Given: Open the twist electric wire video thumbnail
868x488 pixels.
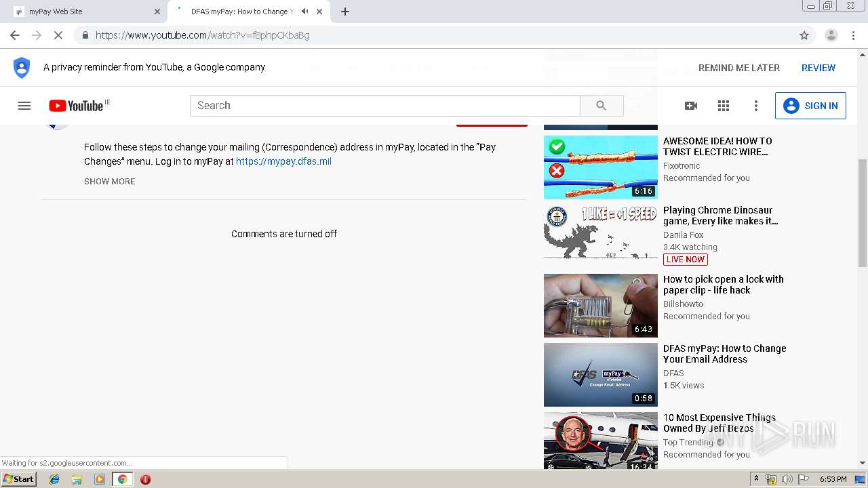Looking at the screenshot, I should point(601,167).
